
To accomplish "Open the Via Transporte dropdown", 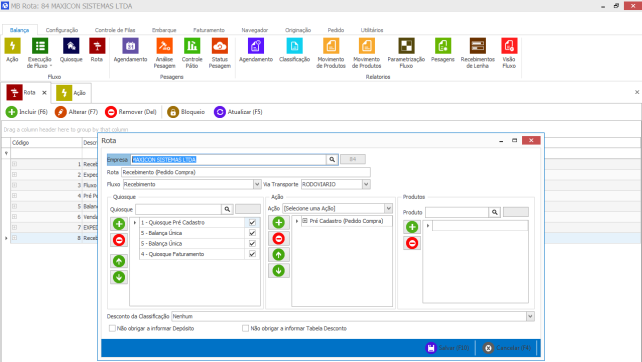I will point(366,184).
